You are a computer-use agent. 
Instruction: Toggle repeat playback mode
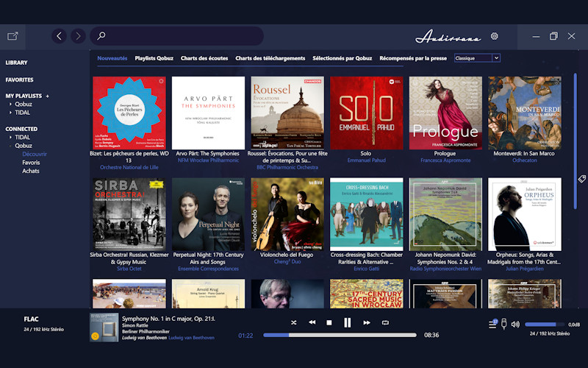(x=385, y=322)
